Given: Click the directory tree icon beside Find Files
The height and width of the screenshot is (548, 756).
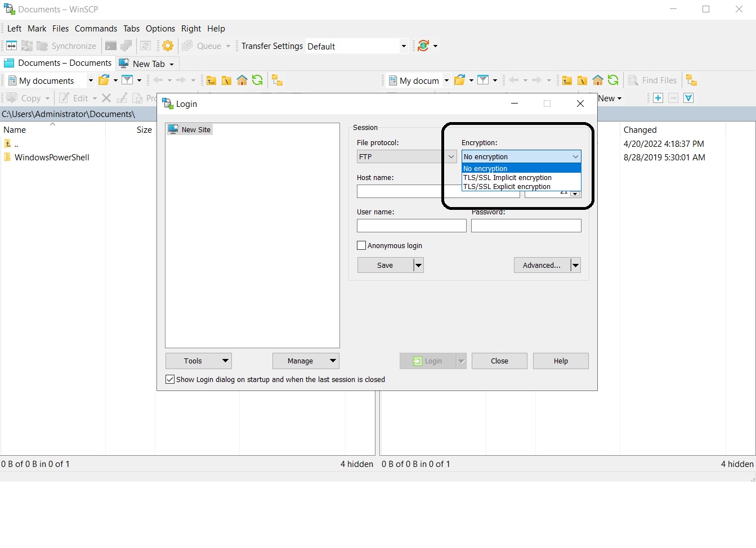Looking at the screenshot, I should (x=691, y=80).
